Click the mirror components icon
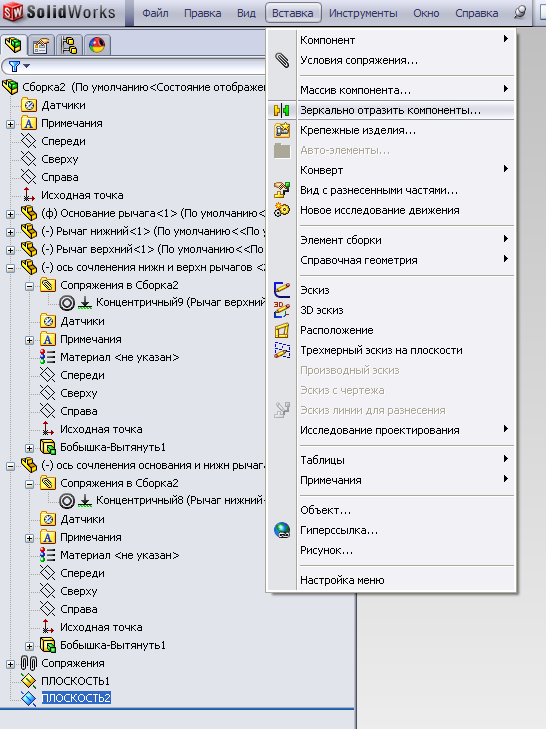The height and width of the screenshot is (729, 546). pyautogui.click(x=282, y=111)
